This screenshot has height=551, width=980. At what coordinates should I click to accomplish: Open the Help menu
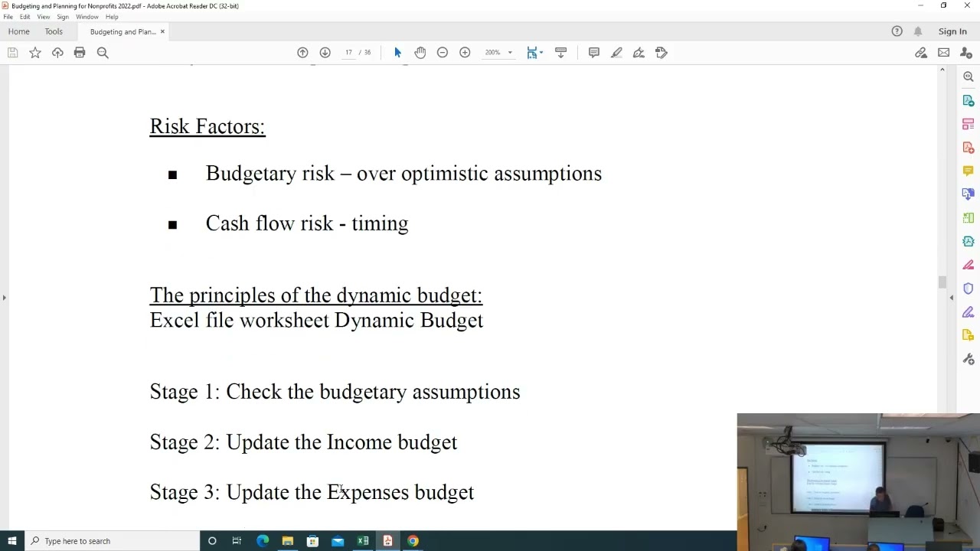pyautogui.click(x=112, y=17)
